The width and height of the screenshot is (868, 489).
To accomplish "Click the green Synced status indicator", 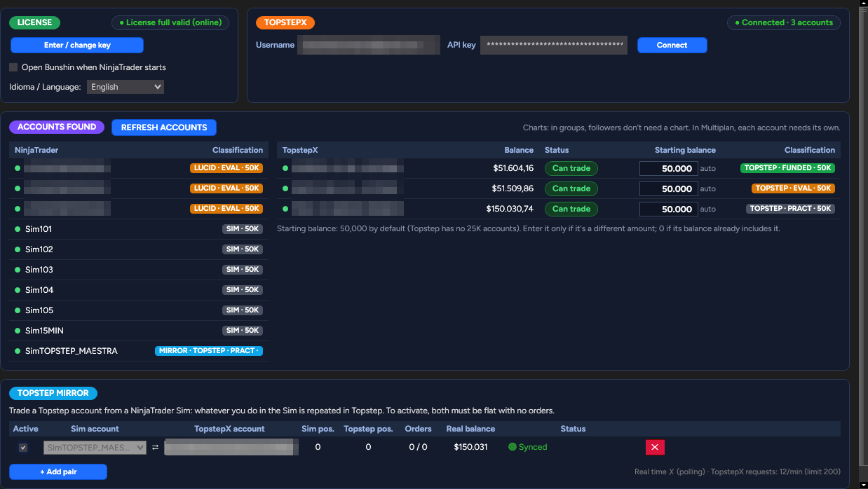I will point(528,447).
